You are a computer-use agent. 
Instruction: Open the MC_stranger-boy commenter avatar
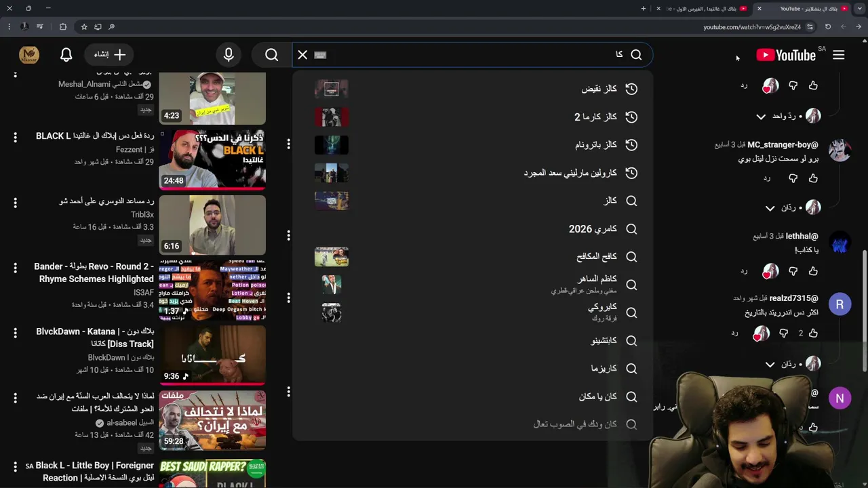[840, 150]
